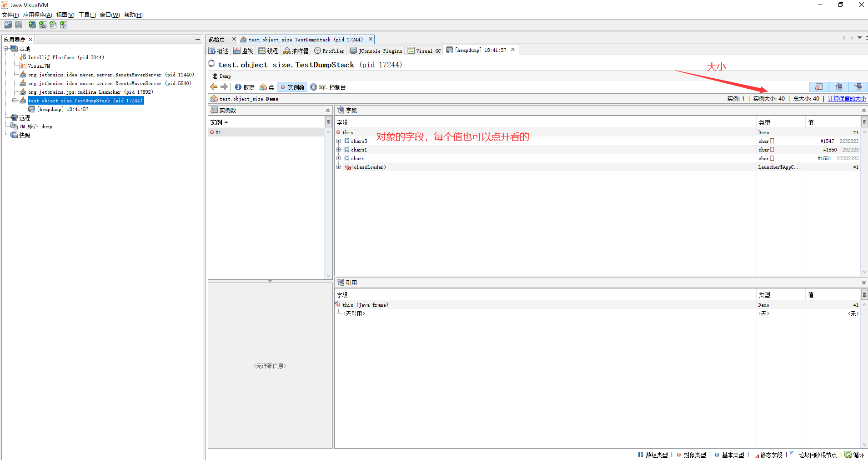The image size is (868, 460).
Task: Open the 应用程序(A) menu
Action: click(x=37, y=15)
